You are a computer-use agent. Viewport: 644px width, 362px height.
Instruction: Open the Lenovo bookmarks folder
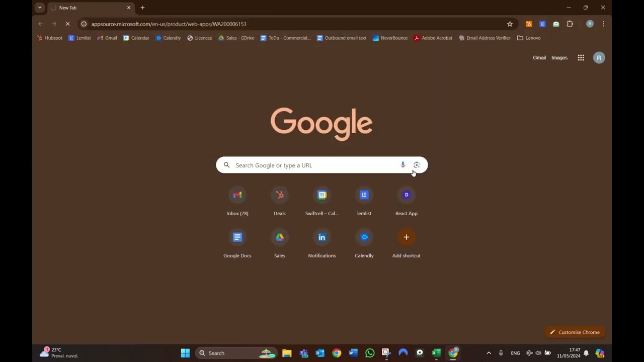point(529,38)
